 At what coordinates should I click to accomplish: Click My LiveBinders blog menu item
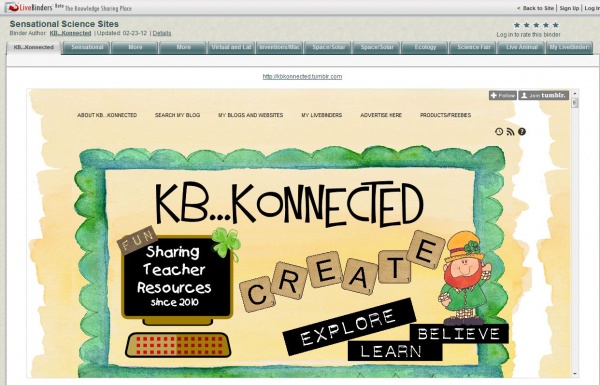322,115
